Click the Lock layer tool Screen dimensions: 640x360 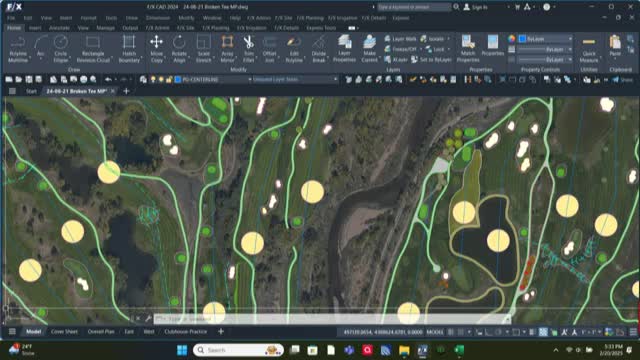[x=435, y=49]
